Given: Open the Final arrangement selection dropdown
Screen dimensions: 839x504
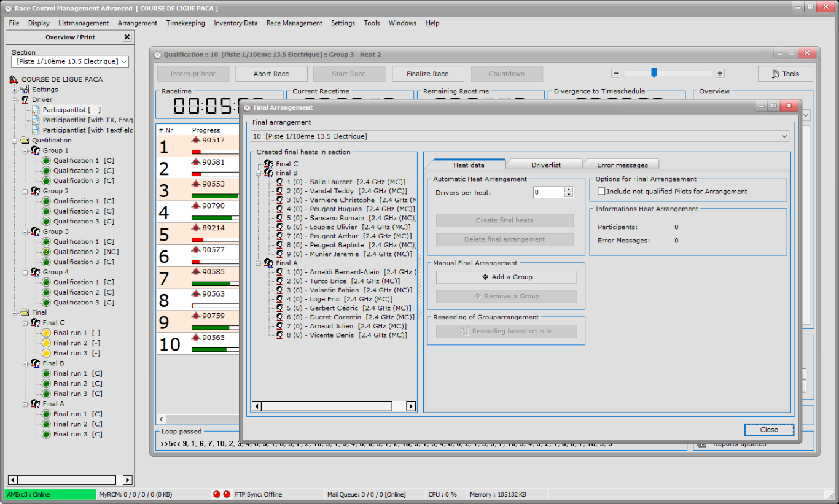Looking at the screenshot, I should click(x=784, y=136).
